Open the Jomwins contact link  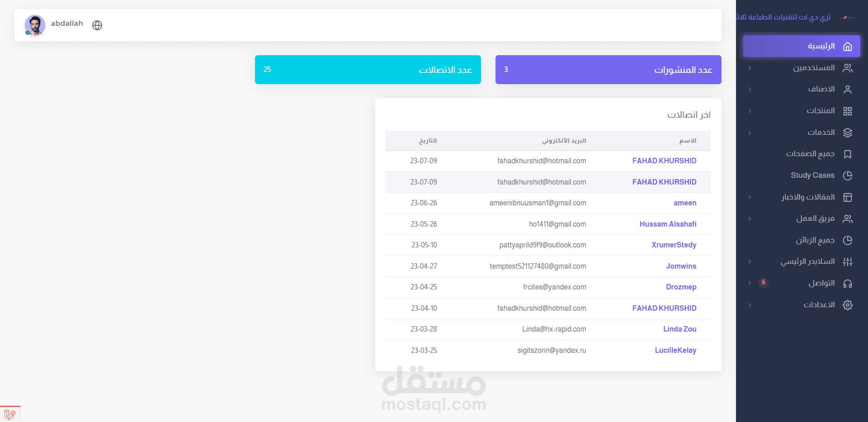coord(681,266)
